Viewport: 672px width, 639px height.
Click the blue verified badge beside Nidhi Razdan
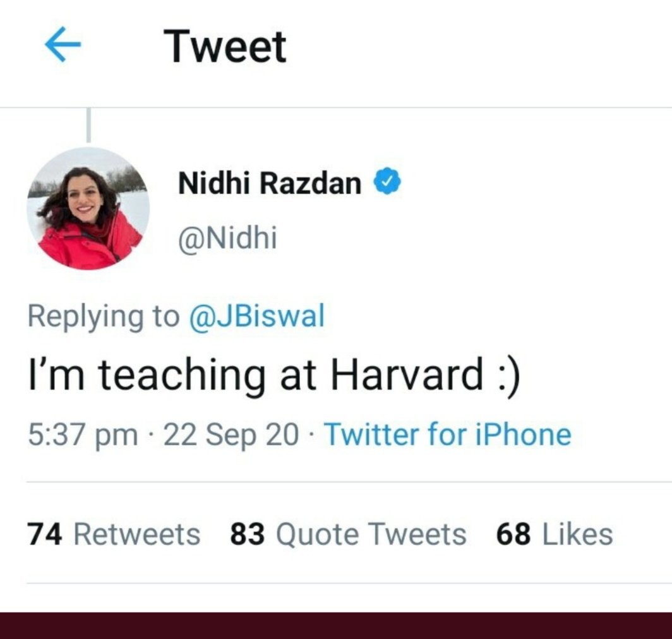click(386, 181)
